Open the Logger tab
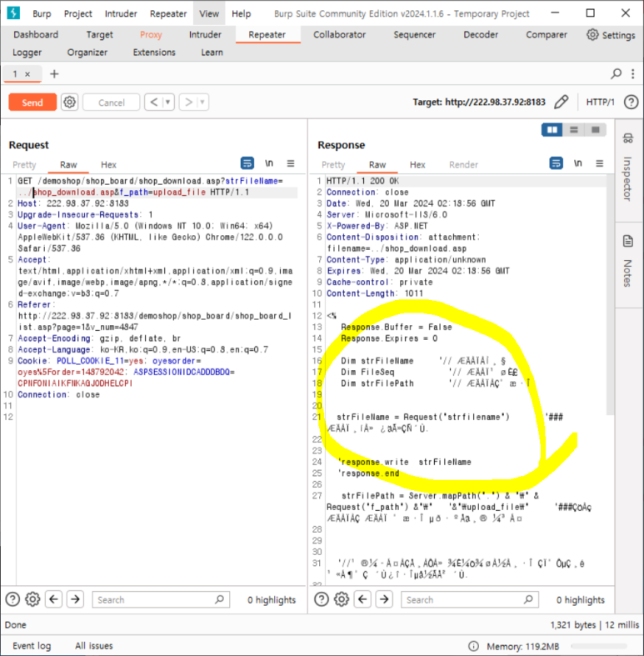 click(x=27, y=53)
